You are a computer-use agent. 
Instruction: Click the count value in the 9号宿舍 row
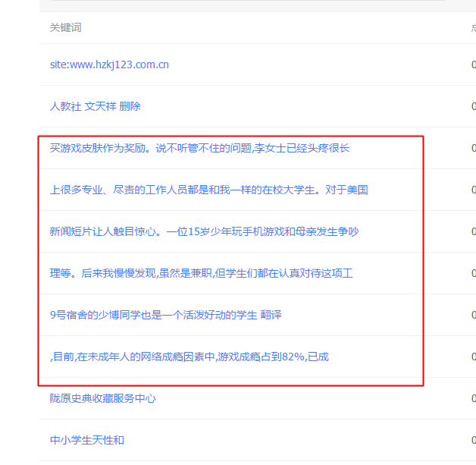tap(473, 315)
